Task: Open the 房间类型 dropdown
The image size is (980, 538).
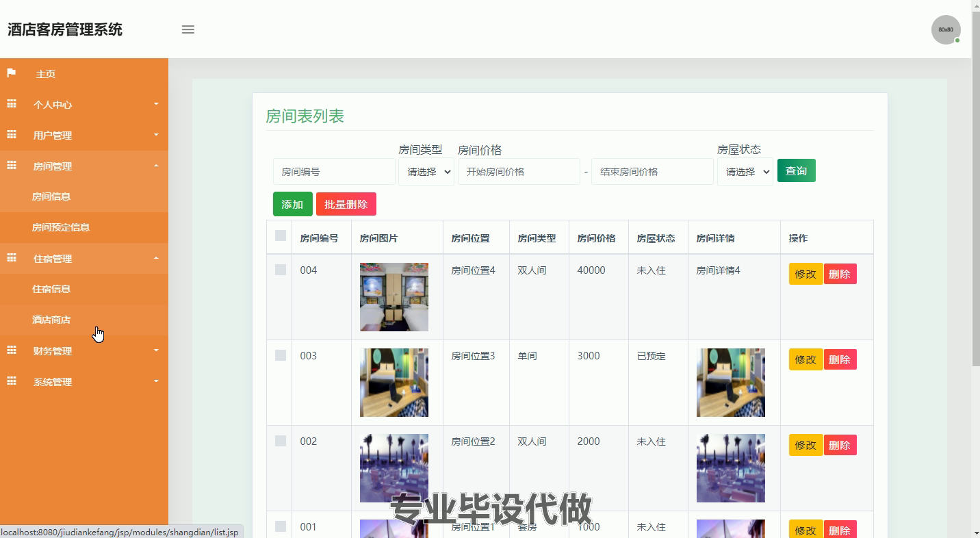Action: click(426, 172)
